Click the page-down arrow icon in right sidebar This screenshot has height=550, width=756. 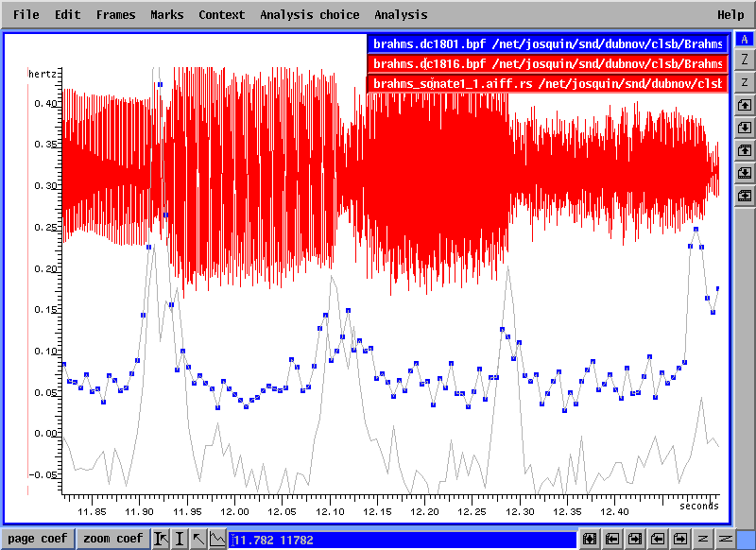745,128
